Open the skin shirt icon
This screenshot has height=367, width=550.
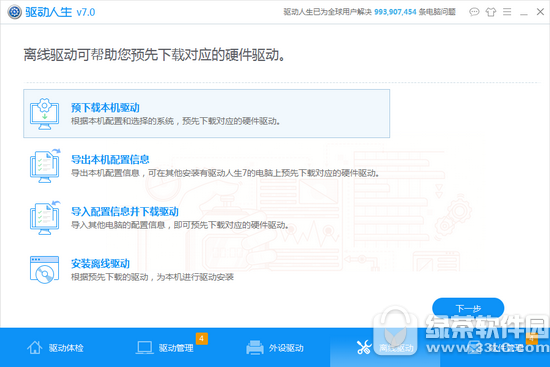tap(490, 12)
